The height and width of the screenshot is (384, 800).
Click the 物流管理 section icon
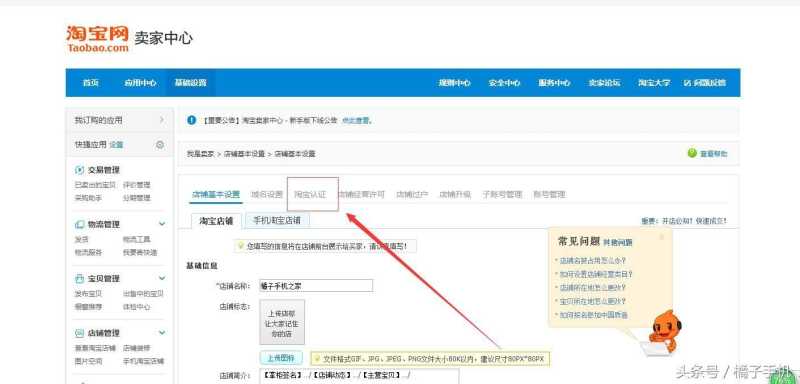pos(79,224)
